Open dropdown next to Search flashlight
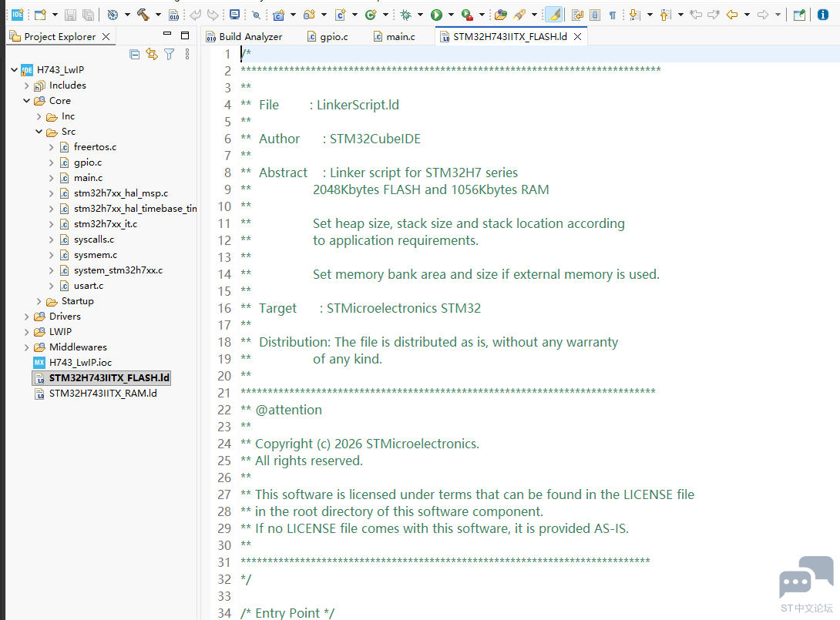Screen dimensions: 840x620 point(534,15)
